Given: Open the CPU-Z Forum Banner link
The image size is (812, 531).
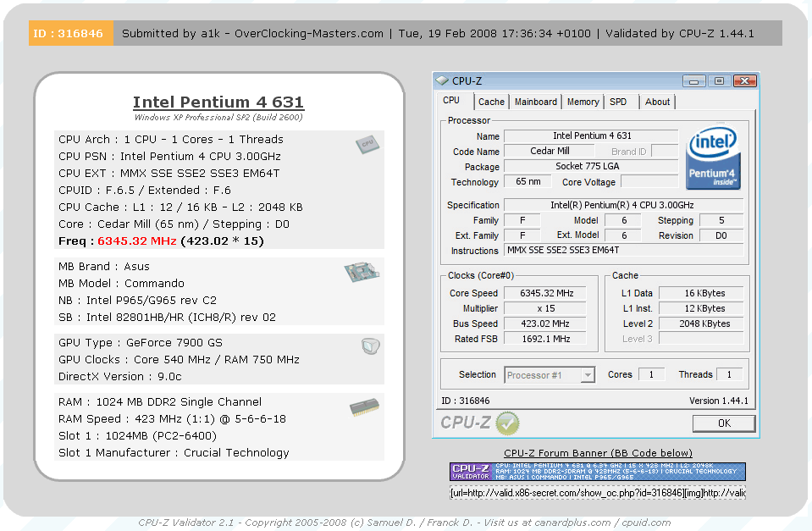Looking at the screenshot, I should coord(598,453).
